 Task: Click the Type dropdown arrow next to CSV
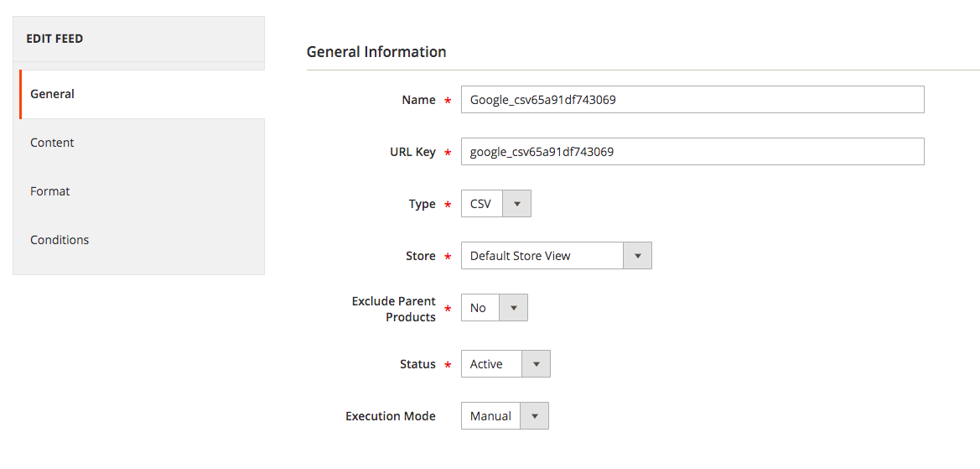click(x=516, y=204)
